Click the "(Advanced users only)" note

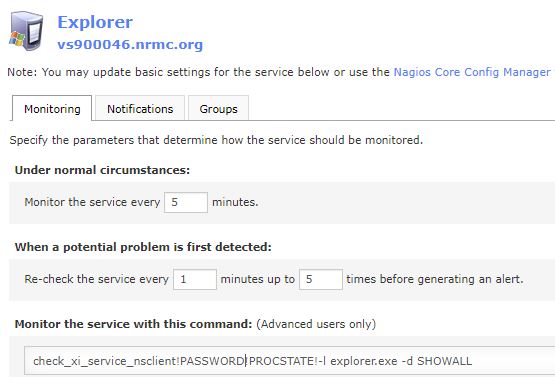[316, 324]
